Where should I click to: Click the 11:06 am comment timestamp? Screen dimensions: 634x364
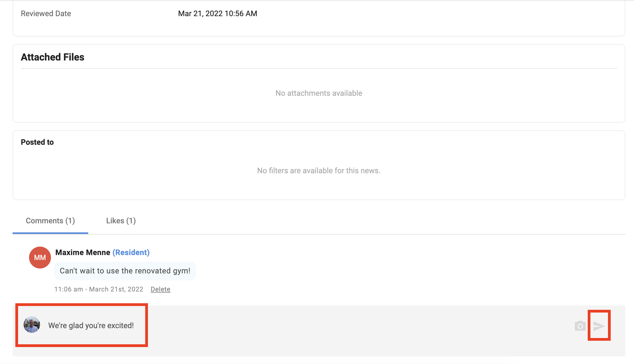coord(99,289)
